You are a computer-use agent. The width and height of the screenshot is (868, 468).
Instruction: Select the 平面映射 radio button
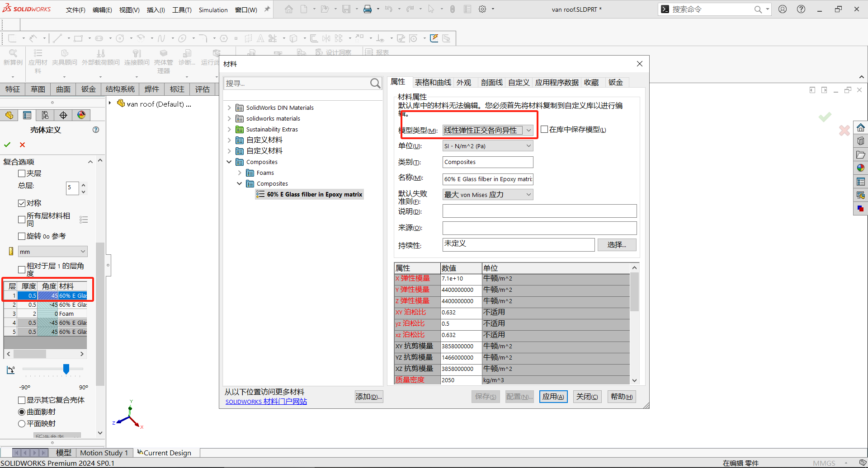(22, 424)
